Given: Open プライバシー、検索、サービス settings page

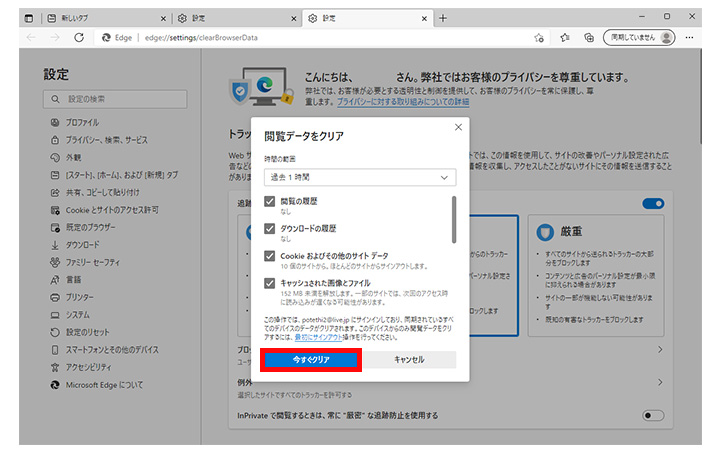Looking at the screenshot, I should coord(107,140).
